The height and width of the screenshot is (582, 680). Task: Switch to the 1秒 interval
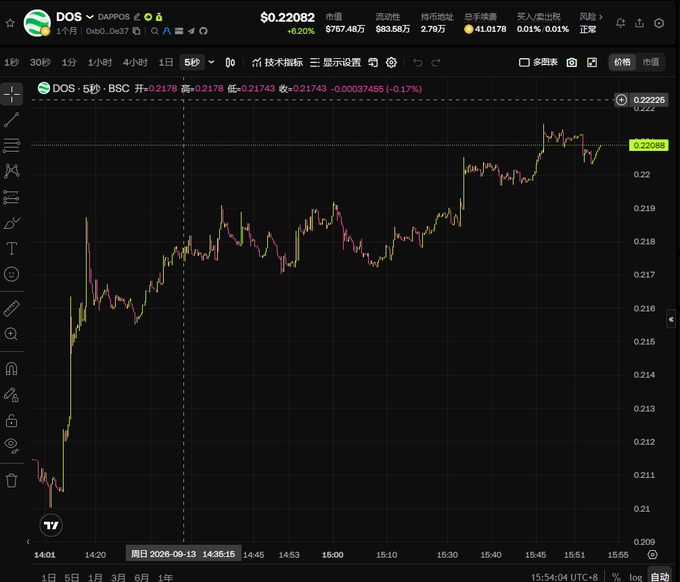tap(12, 62)
